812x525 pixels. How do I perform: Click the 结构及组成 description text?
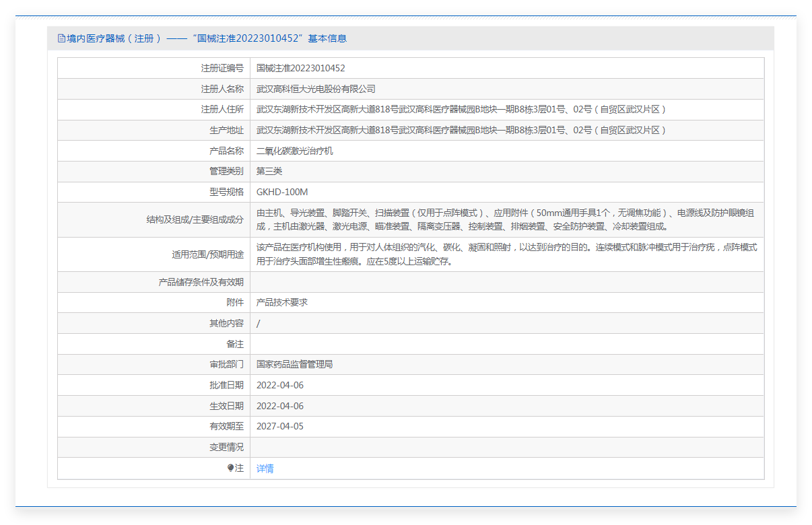click(x=506, y=220)
